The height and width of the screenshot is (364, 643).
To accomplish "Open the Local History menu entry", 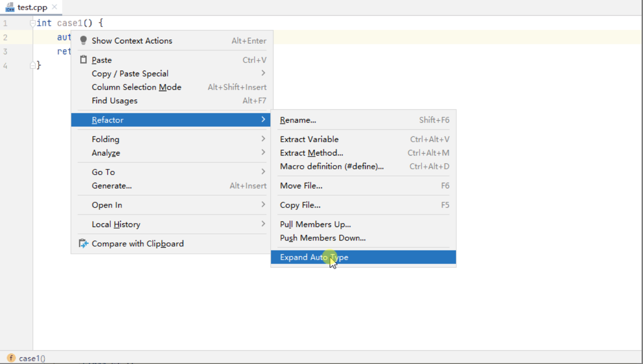I will [172, 224].
